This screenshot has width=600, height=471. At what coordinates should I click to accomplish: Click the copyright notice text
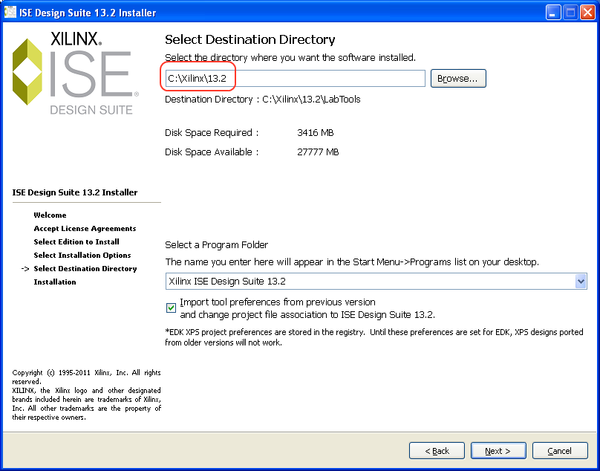point(86,395)
